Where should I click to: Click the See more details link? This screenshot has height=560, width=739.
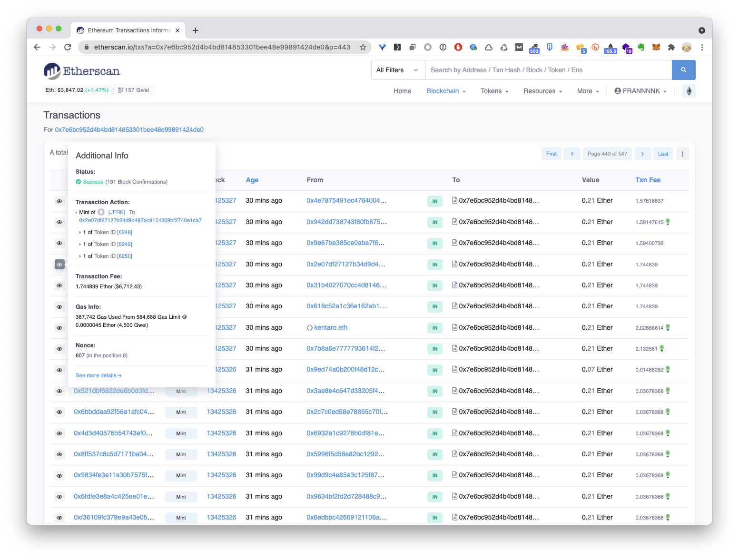point(99,375)
